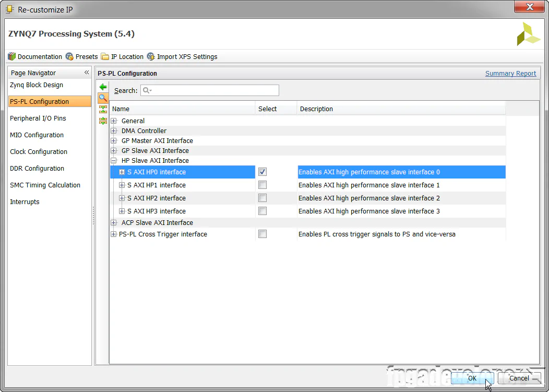549x392 pixels.
Task: Collapse the Page Navigator panel chevron
Action: 87,73
